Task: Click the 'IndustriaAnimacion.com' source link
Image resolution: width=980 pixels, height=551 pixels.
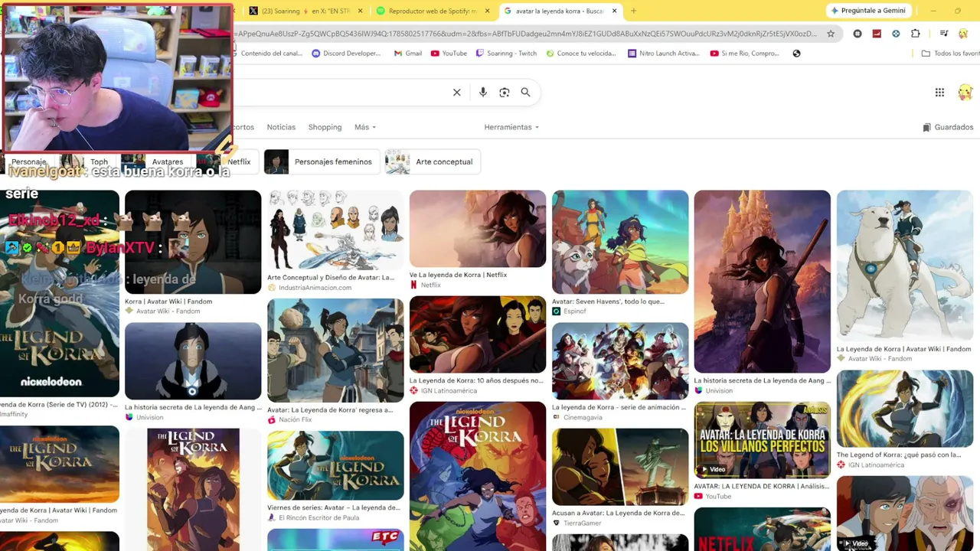Action: click(315, 288)
